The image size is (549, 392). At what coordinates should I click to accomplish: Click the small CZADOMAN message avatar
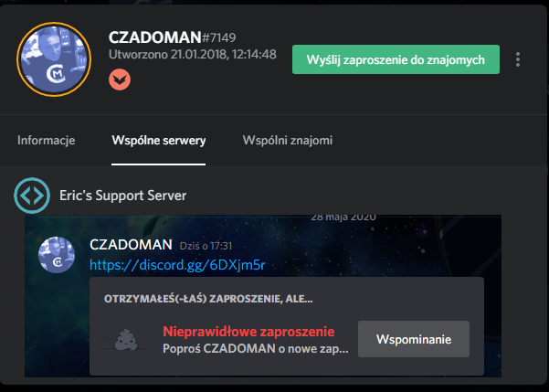57,255
